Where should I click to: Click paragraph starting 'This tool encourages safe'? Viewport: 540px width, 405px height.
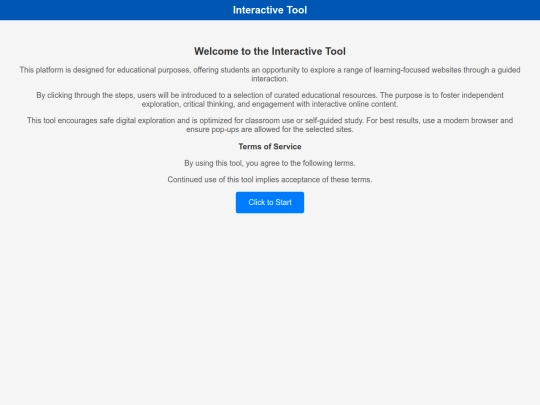270,125
